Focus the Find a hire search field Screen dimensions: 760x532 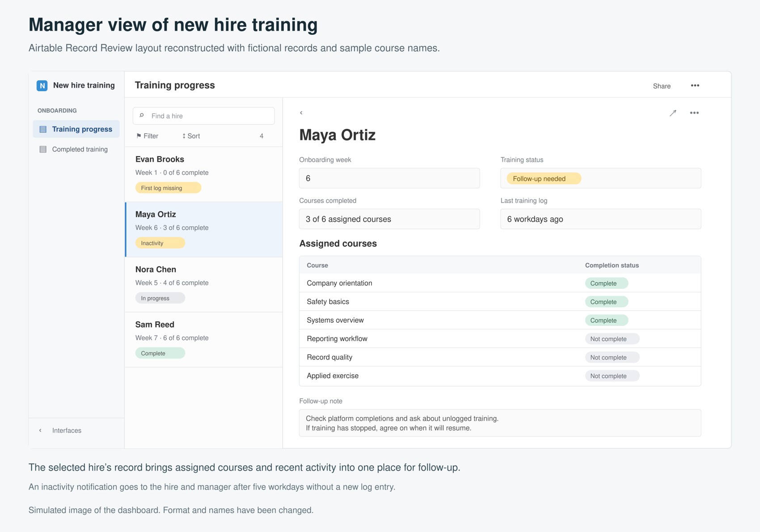pos(204,116)
